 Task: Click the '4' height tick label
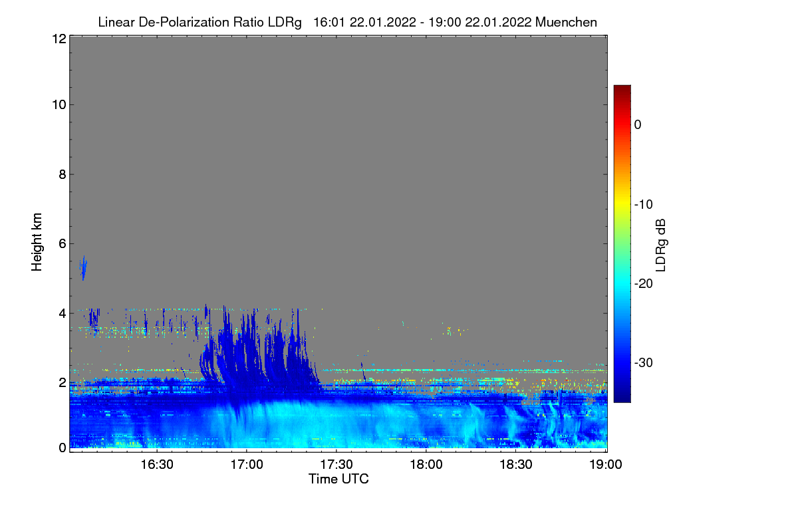click(x=61, y=313)
